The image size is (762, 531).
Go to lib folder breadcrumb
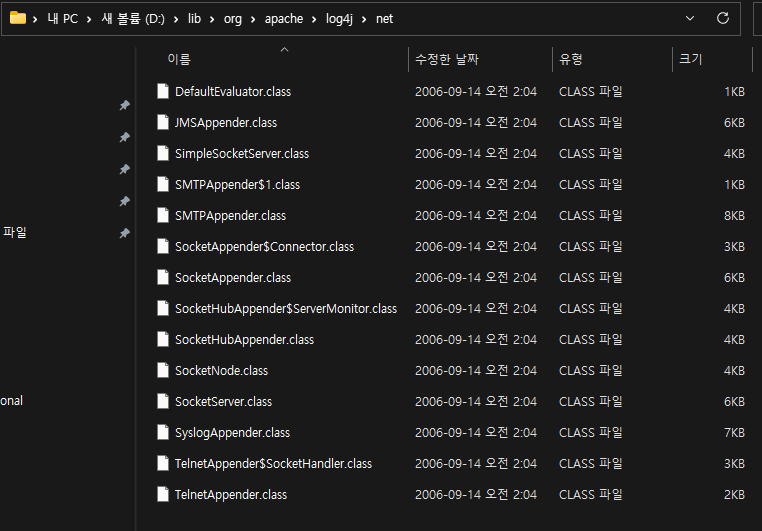(x=194, y=18)
